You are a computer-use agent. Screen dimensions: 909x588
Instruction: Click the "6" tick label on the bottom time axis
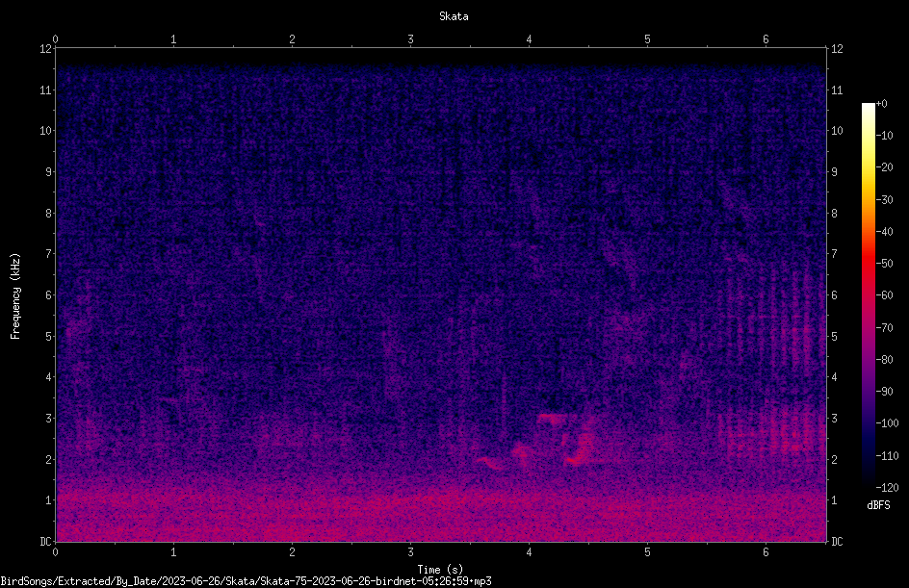tap(766, 552)
